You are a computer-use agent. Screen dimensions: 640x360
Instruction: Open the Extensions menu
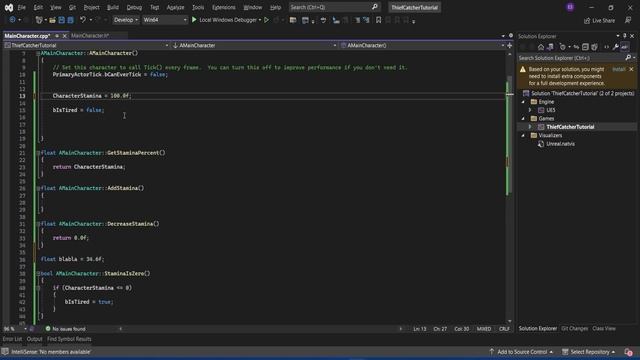224,7
